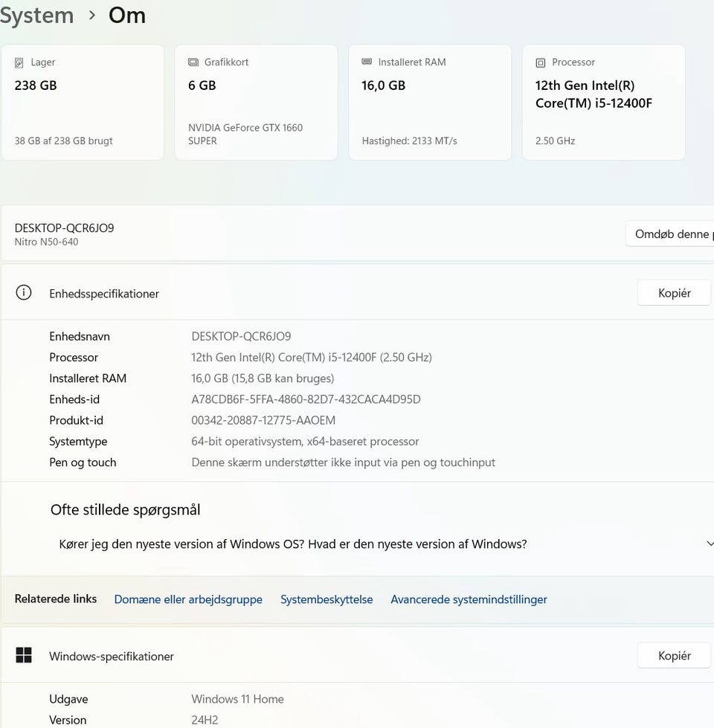Click the Installeret RAM memory icon
The height and width of the screenshot is (728, 714).
[367, 62]
